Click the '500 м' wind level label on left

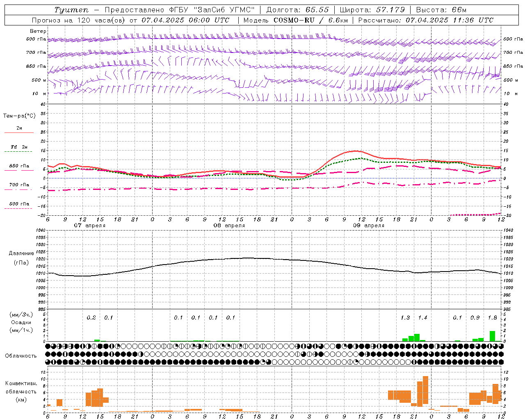pyautogui.click(x=39, y=80)
